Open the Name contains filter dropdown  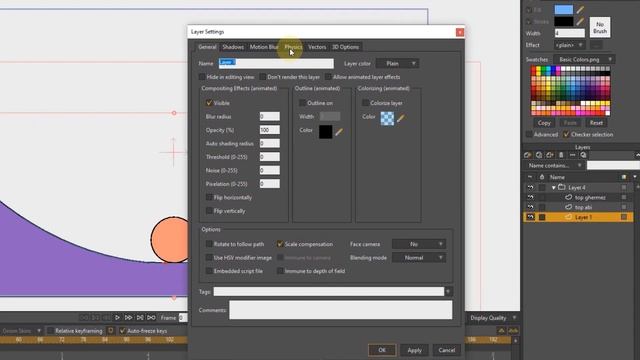pyautogui.click(x=554, y=165)
